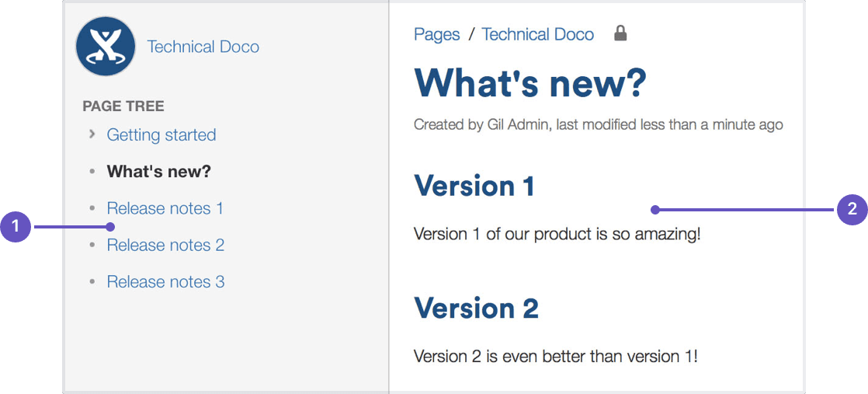Click the Technical Doco space logo
This screenshot has width=868, height=394.
106,47
